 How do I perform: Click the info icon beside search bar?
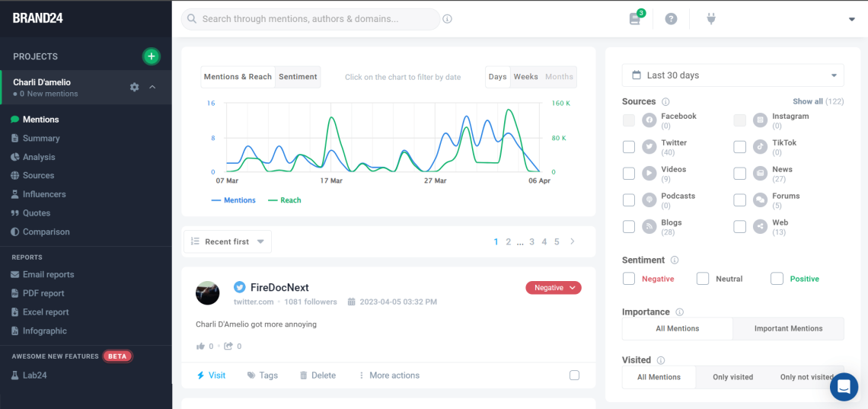click(x=448, y=19)
